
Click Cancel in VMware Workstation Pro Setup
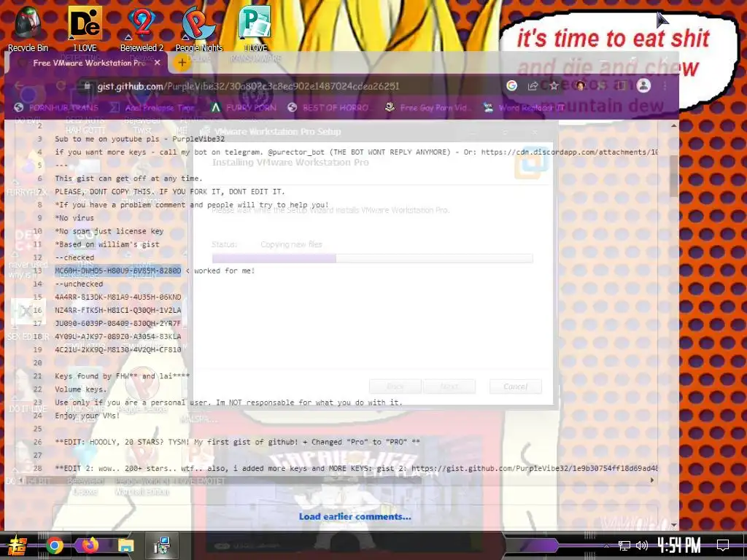point(516,386)
